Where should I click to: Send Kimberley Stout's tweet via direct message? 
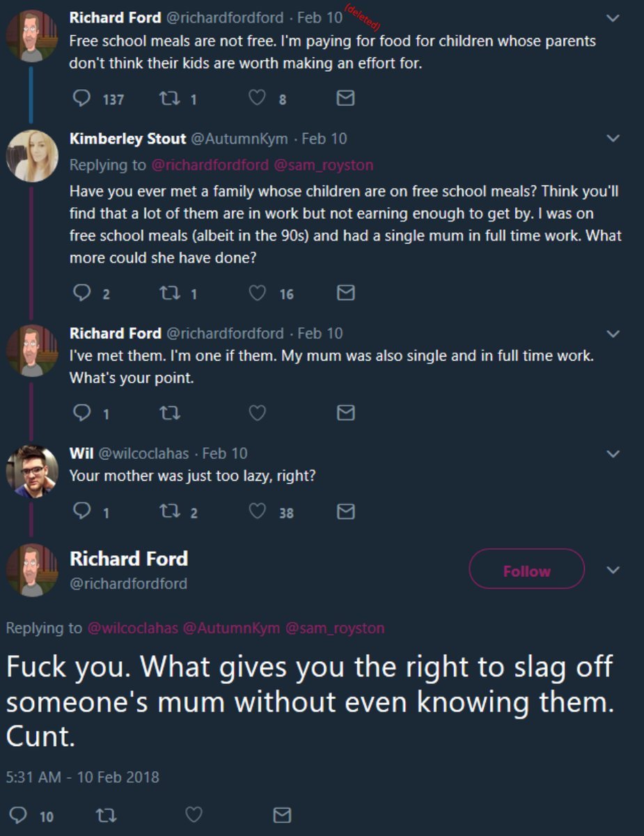tap(345, 294)
